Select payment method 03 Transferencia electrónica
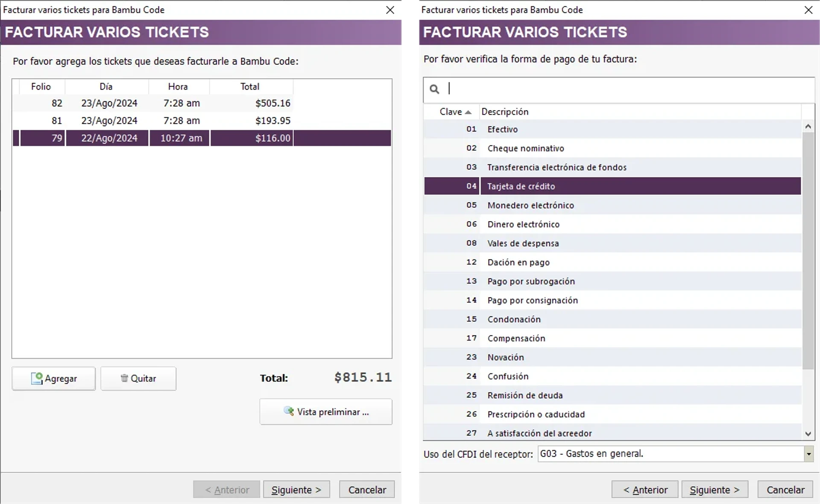 point(555,167)
